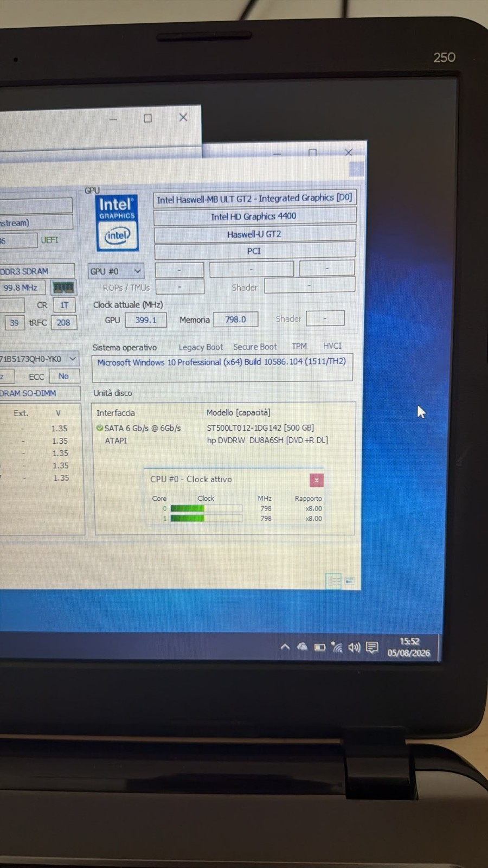Click the Core 0 clock bar
Screen dimensions: 488x868
point(206,508)
